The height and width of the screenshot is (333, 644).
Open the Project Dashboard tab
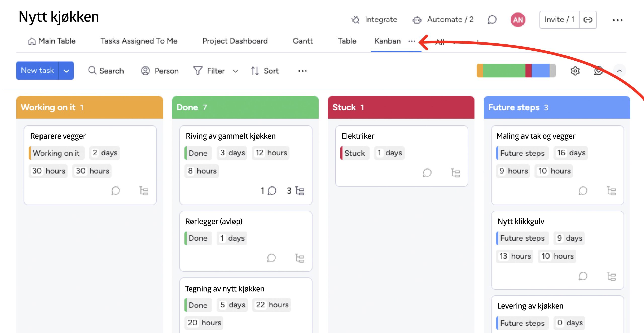(x=235, y=41)
